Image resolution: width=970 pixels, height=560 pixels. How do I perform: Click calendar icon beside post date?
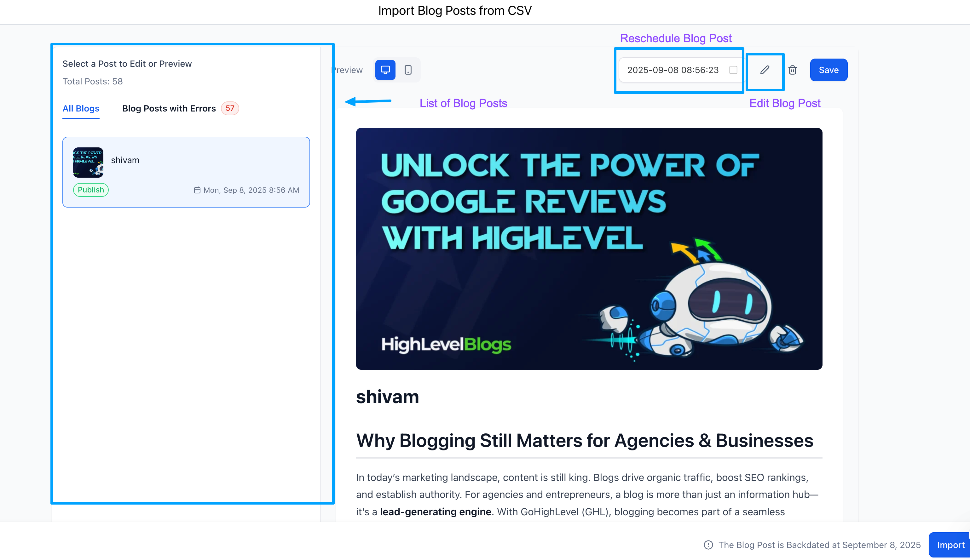[x=197, y=190]
